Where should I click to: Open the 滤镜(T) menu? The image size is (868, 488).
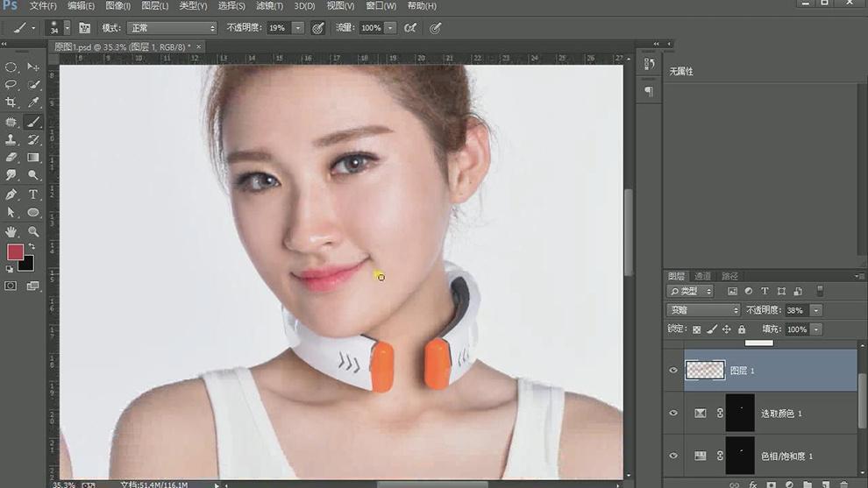click(269, 6)
